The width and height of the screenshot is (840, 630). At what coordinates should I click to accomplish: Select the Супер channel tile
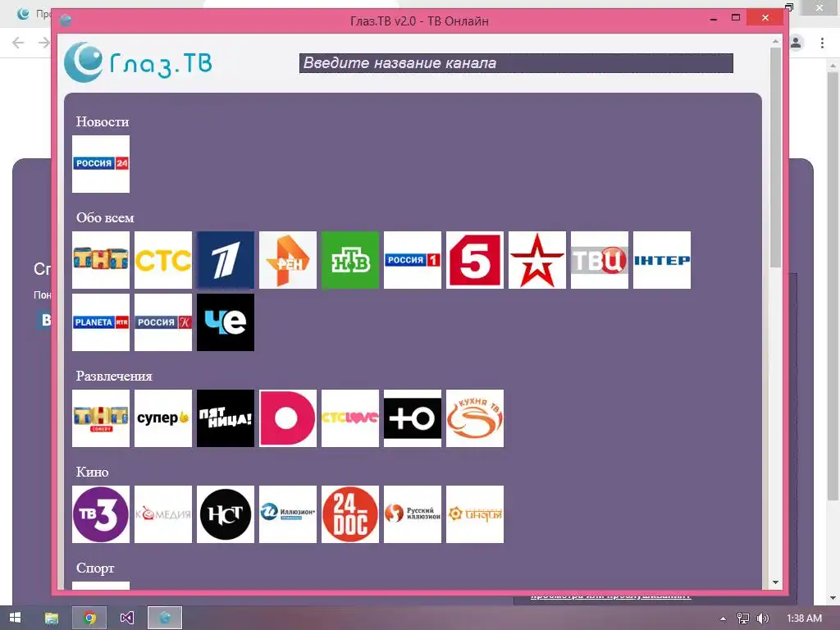pos(163,418)
